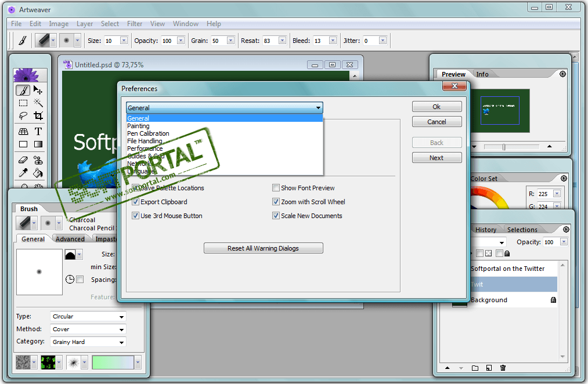This screenshot has height=384, width=588.
Task: Click the R value field showing 225
Action: 545,194
